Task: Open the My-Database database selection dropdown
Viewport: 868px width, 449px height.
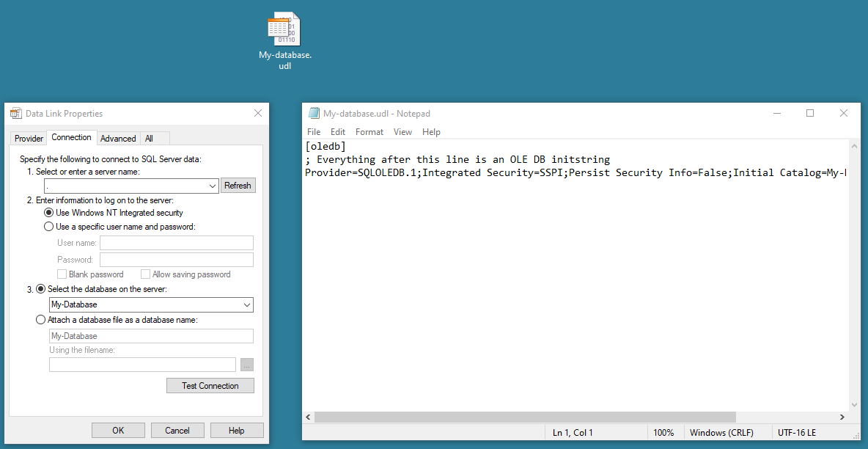Action: [x=248, y=304]
